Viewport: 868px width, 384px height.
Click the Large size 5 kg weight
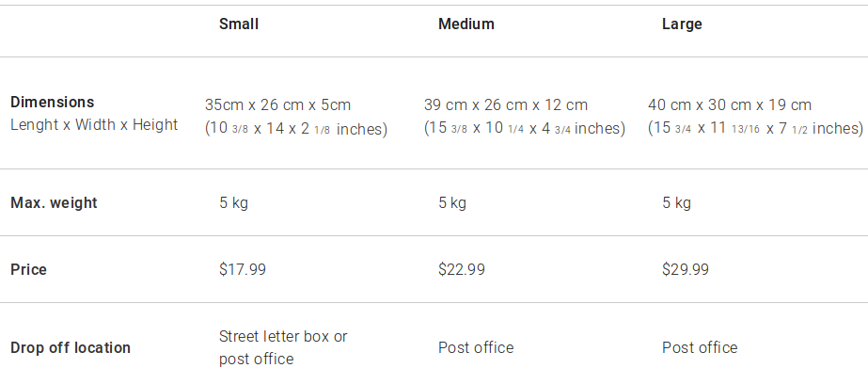[676, 202]
